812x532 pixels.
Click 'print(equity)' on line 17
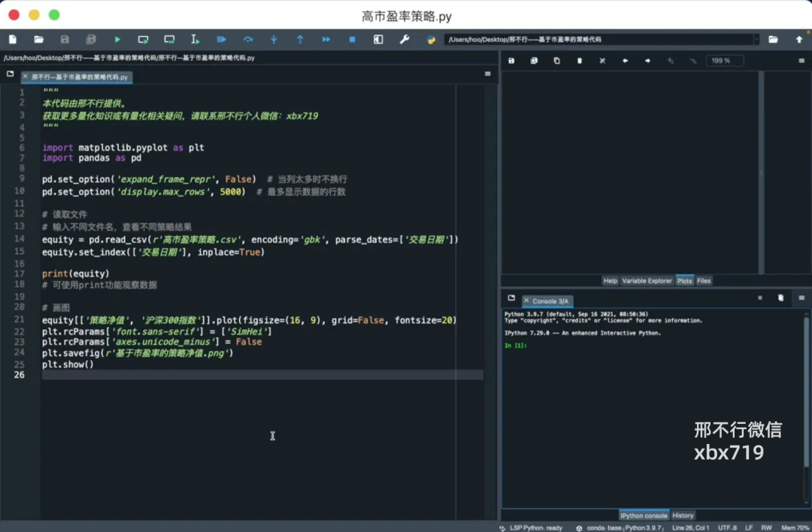(76, 274)
